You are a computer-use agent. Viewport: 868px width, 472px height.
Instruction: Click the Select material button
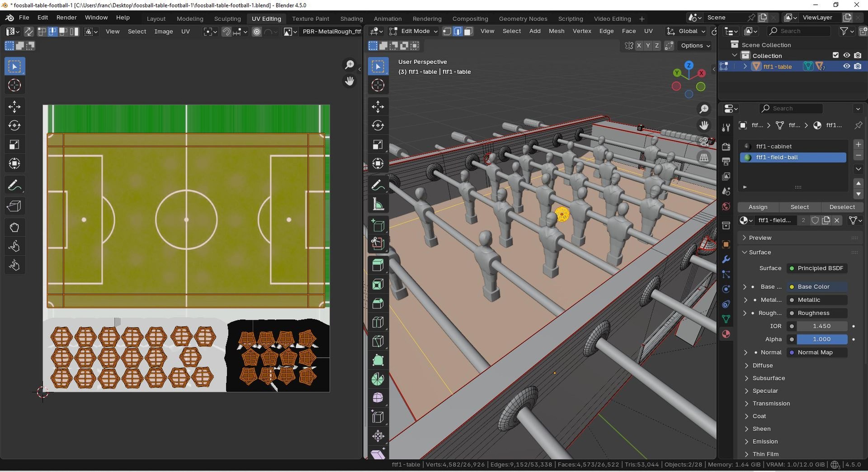coord(800,207)
